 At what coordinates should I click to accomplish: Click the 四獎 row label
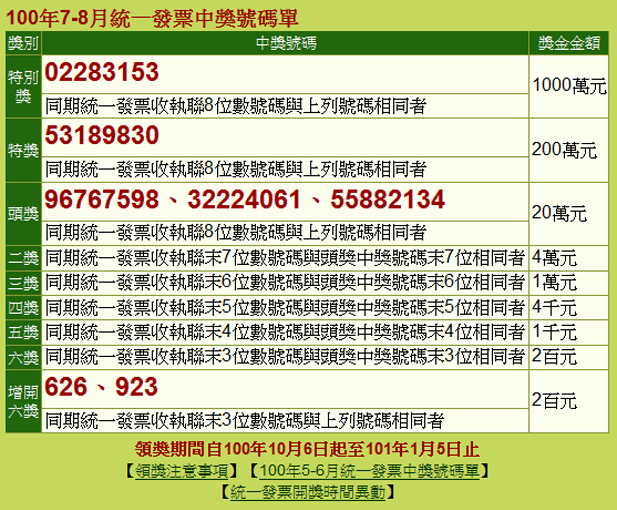[23, 308]
